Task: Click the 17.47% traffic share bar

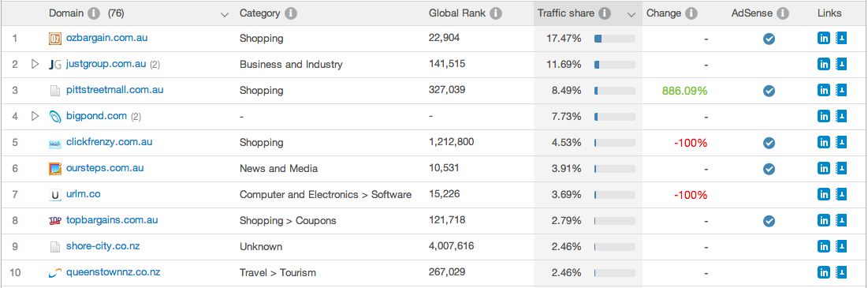Action: (x=614, y=39)
